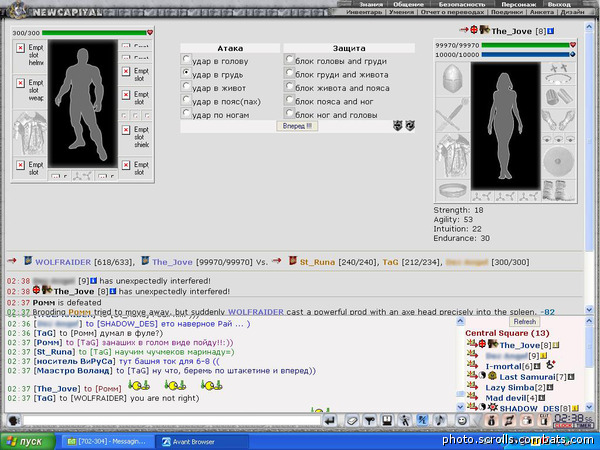
Task: Open the Безопасность menu
Action: (462, 5)
